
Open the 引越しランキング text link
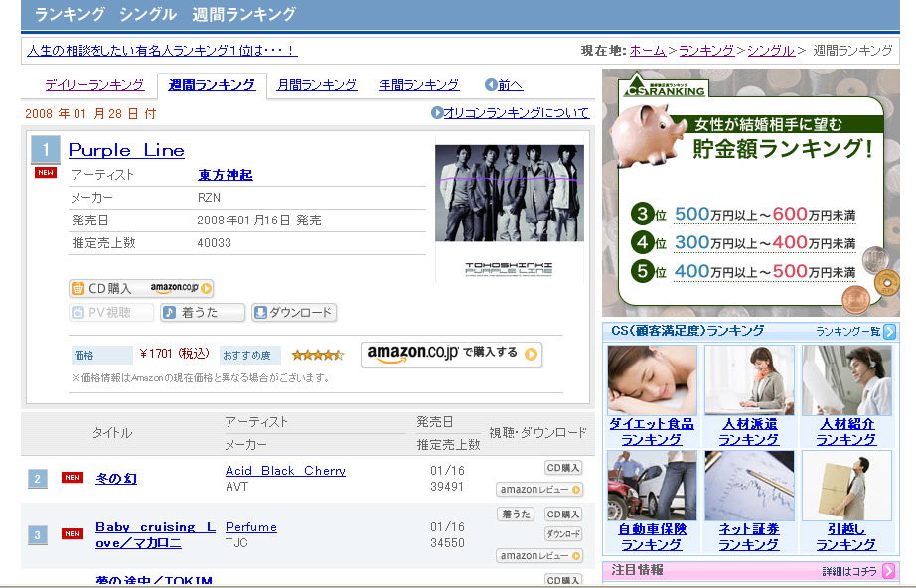coord(846,536)
